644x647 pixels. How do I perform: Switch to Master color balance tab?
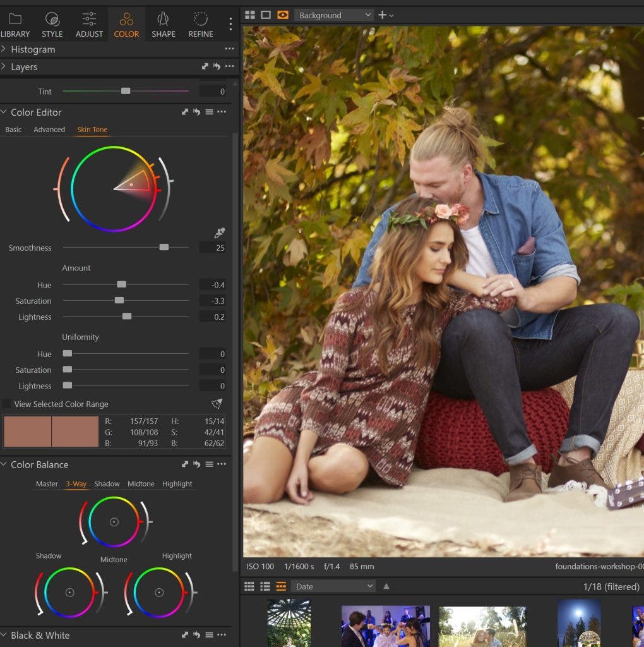pyautogui.click(x=47, y=483)
